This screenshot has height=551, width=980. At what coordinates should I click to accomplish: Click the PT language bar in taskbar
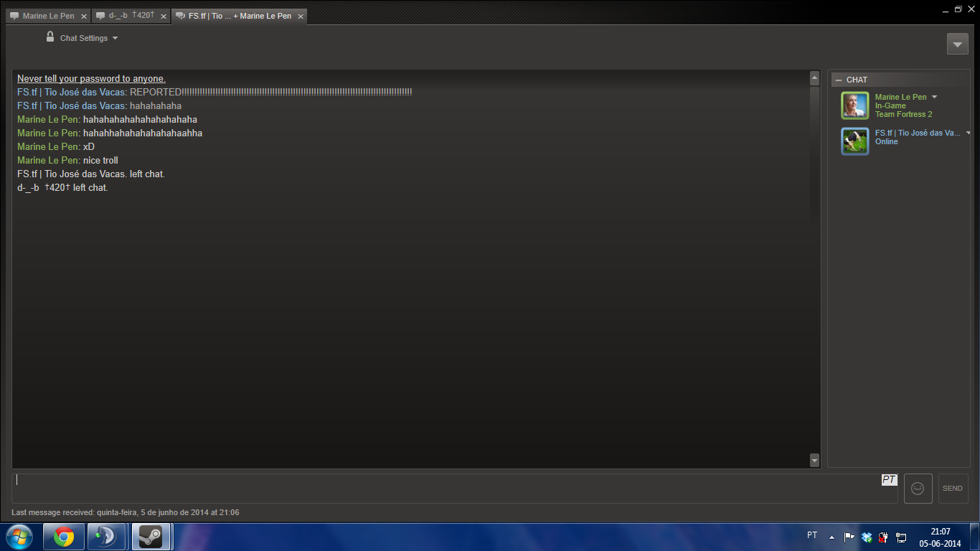(812, 535)
